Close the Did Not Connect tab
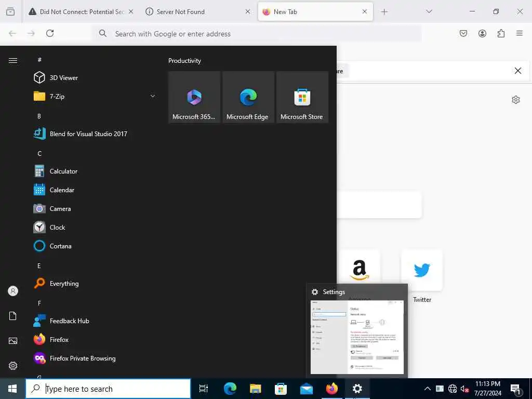Image resolution: width=532 pixels, height=399 pixels. 131,11
